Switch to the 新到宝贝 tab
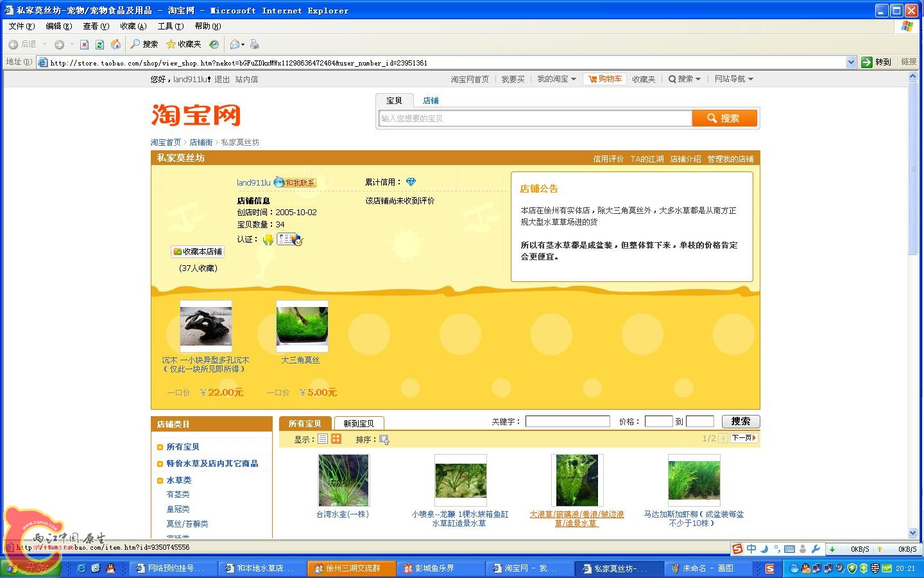 click(359, 423)
